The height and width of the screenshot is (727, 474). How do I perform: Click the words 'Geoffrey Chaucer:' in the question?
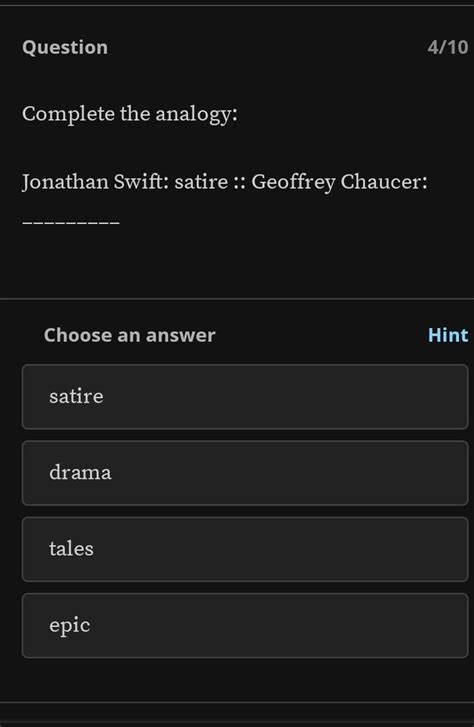tap(339, 182)
